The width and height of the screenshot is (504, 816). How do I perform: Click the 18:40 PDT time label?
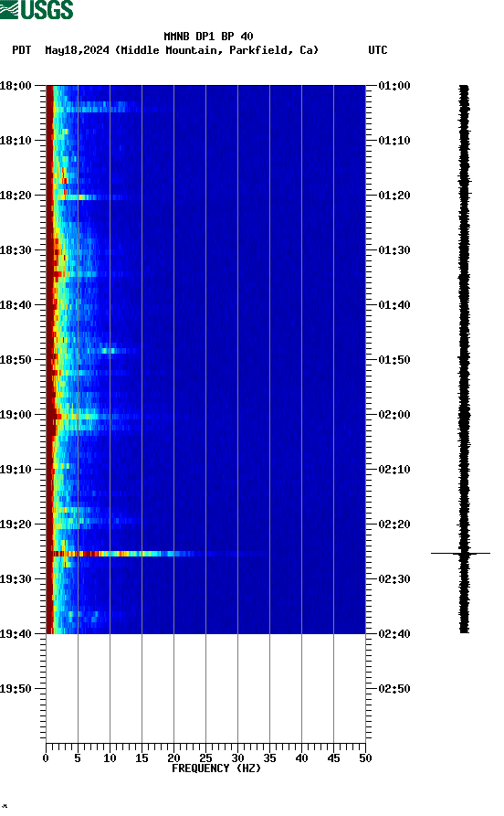click(16, 305)
